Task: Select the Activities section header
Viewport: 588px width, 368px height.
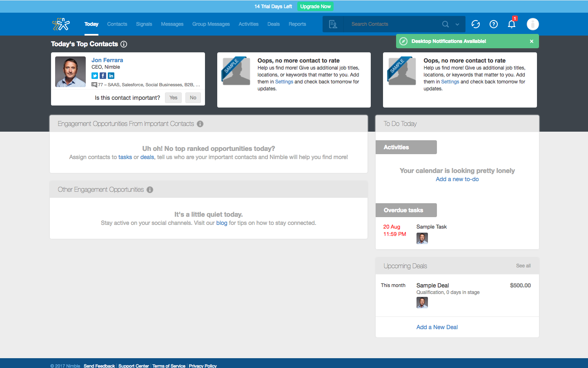Action: [x=406, y=147]
